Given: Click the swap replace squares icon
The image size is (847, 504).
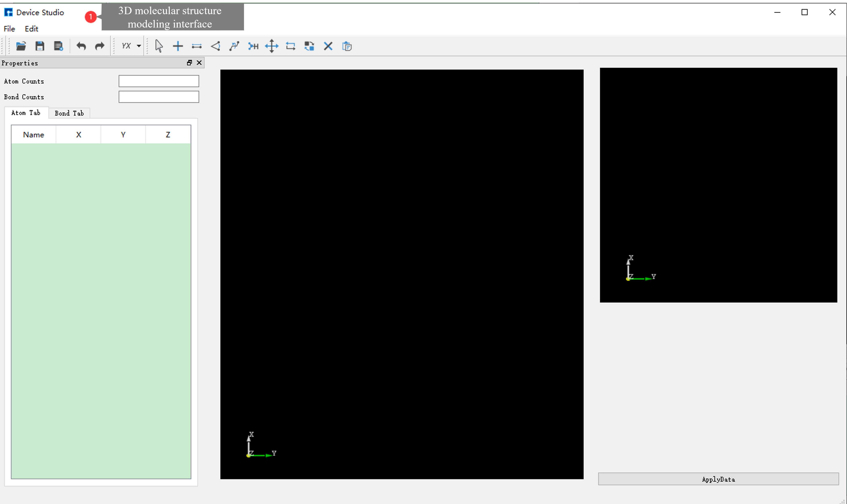Looking at the screenshot, I should click(309, 46).
